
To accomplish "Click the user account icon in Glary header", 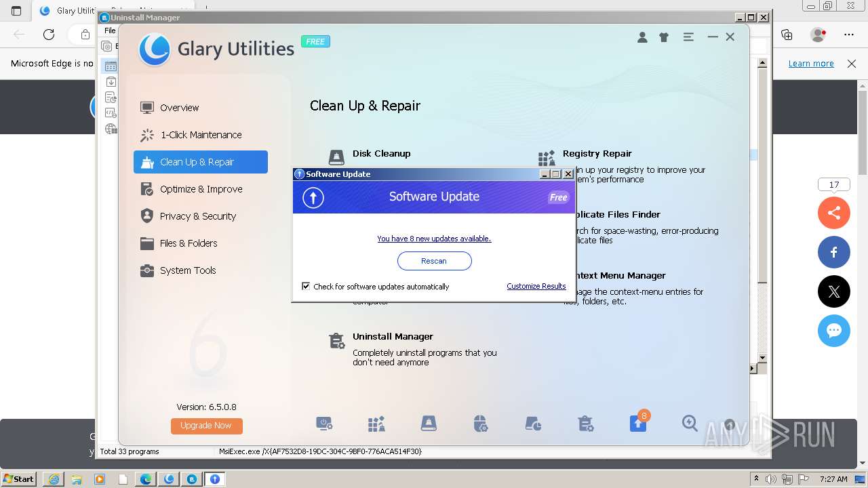I will (642, 37).
